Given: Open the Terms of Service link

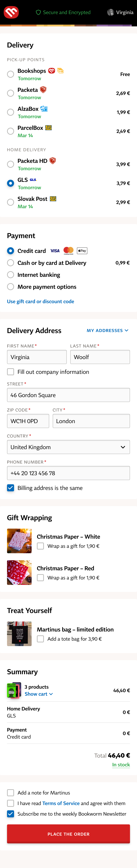Looking at the screenshot, I should [x=61, y=803].
